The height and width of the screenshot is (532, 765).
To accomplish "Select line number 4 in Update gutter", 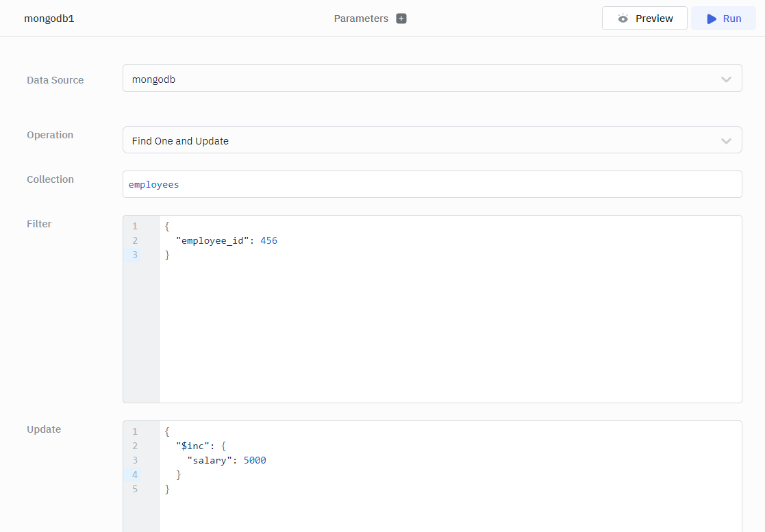I will coord(135,474).
